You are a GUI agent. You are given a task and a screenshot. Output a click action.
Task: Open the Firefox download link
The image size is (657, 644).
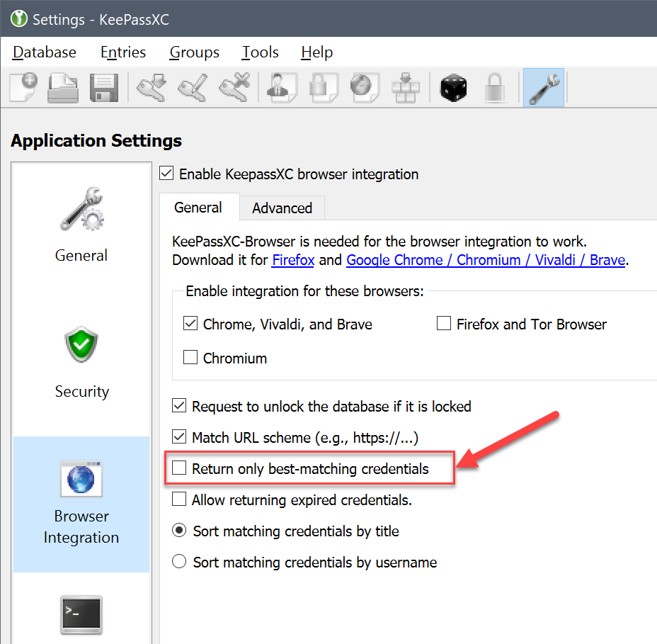click(292, 260)
